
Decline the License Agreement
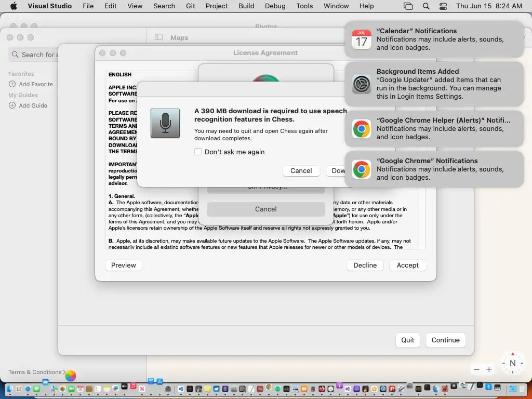pos(365,265)
